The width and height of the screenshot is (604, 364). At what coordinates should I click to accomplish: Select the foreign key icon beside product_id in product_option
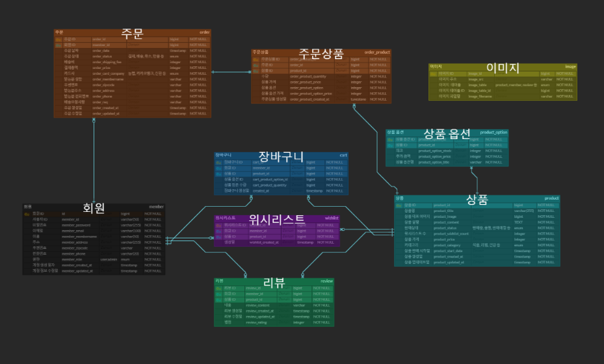point(390,146)
